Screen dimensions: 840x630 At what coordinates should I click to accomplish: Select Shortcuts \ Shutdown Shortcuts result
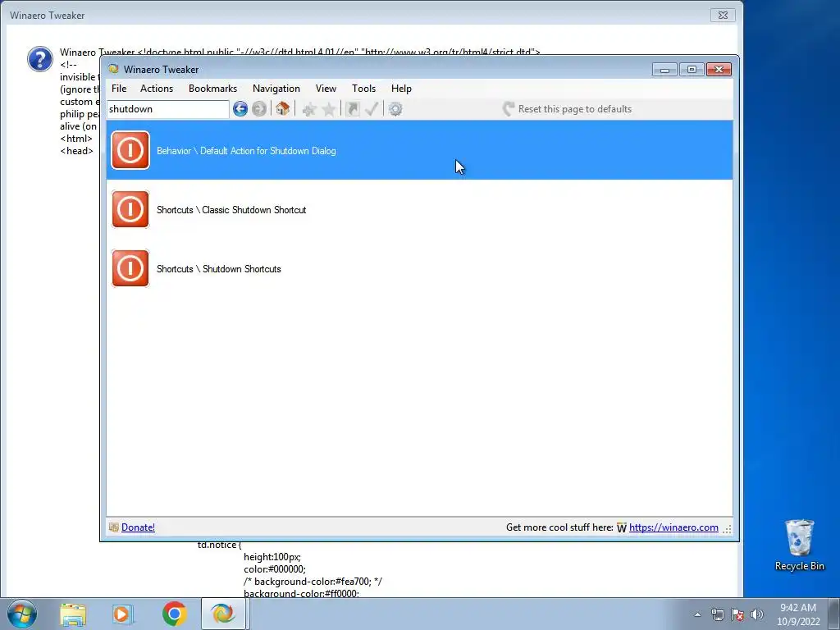[419, 268]
